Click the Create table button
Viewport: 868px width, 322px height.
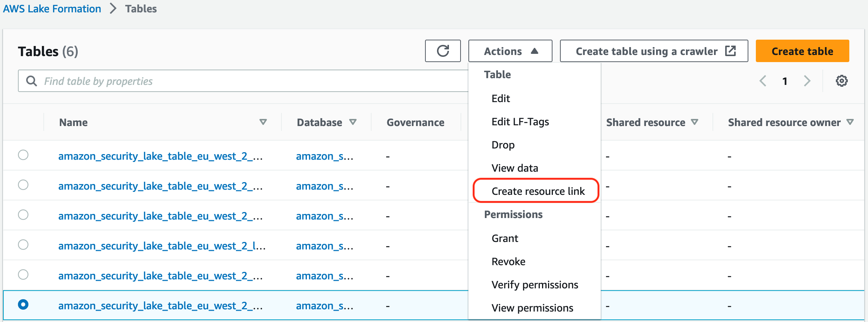point(802,51)
